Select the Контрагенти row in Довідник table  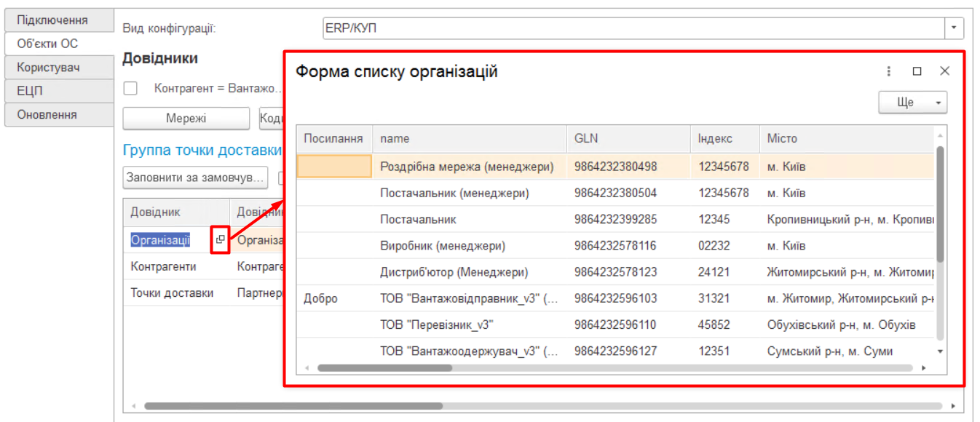[x=164, y=267]
